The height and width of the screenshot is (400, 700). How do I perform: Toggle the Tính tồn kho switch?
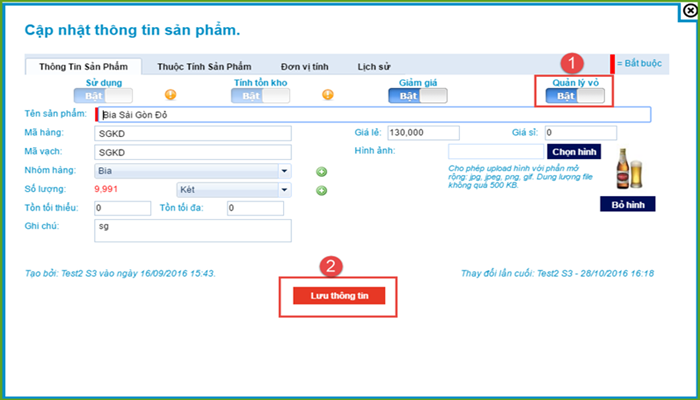[x=261, y=96]
